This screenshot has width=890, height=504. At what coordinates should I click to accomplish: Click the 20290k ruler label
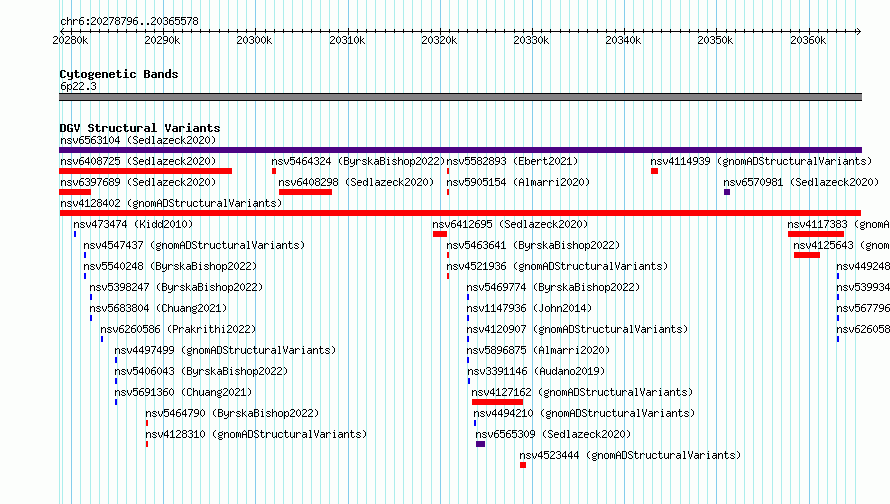point(162,40)
